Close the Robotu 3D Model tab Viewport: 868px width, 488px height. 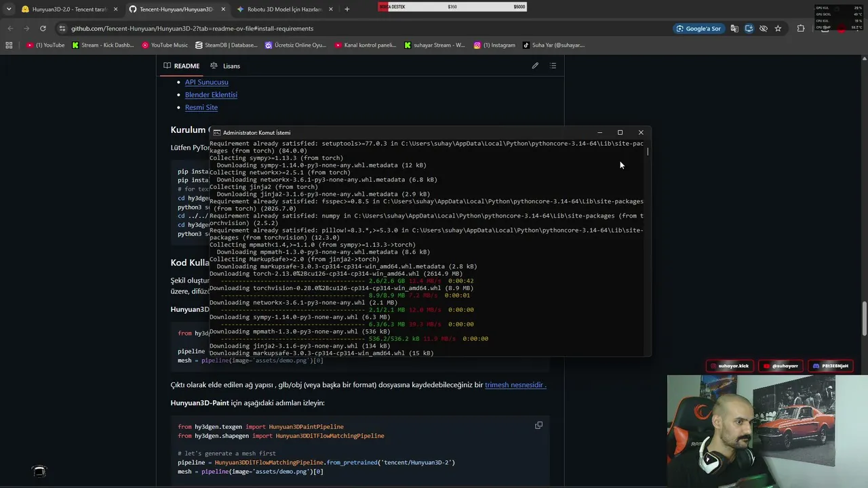pyautogui.click(x=332, y=9)
